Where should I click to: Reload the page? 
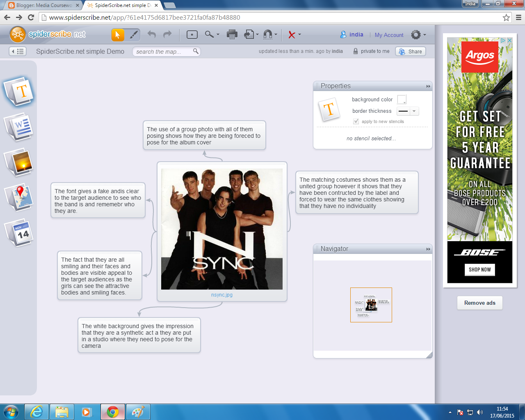click(31, 17)
